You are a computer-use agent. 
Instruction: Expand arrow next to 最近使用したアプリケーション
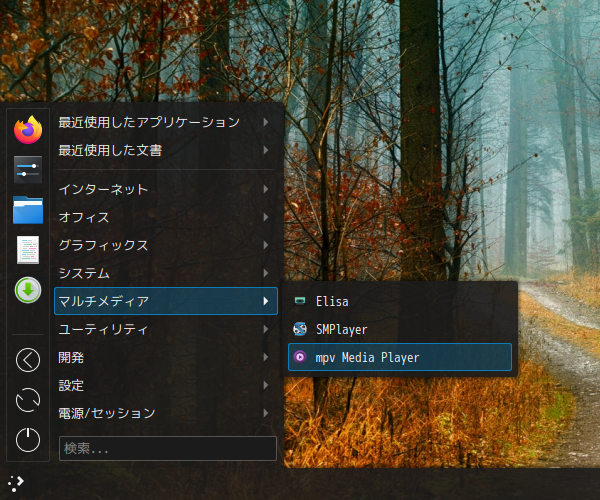coord(266,122)
